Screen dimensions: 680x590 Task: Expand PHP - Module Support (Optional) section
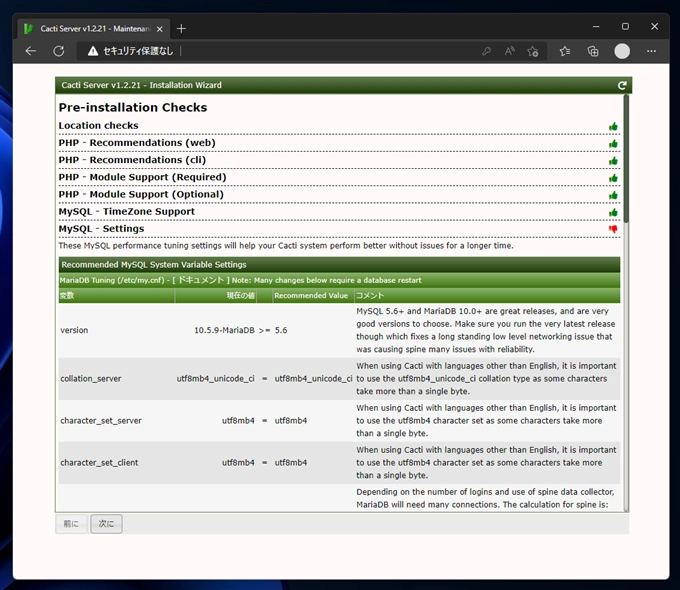141,194
